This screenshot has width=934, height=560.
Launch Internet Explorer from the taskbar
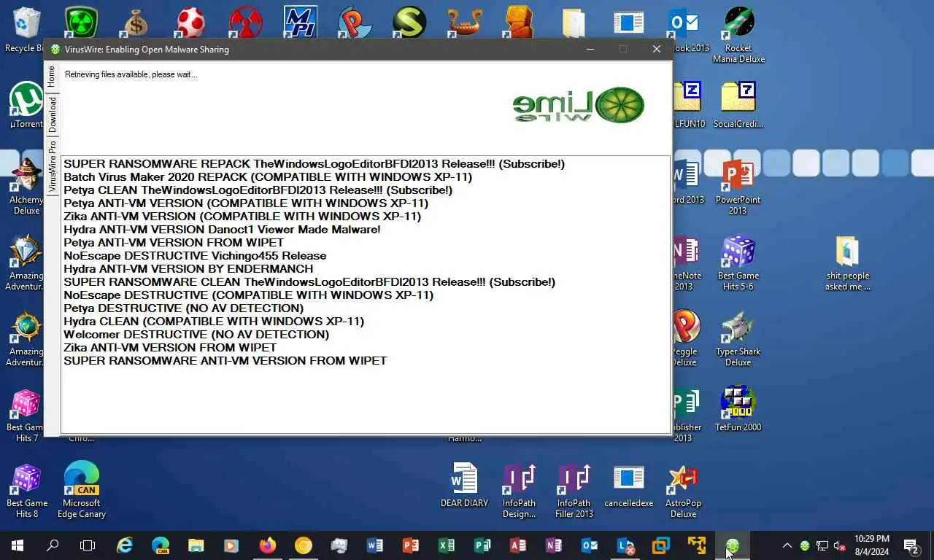point(125,545)
